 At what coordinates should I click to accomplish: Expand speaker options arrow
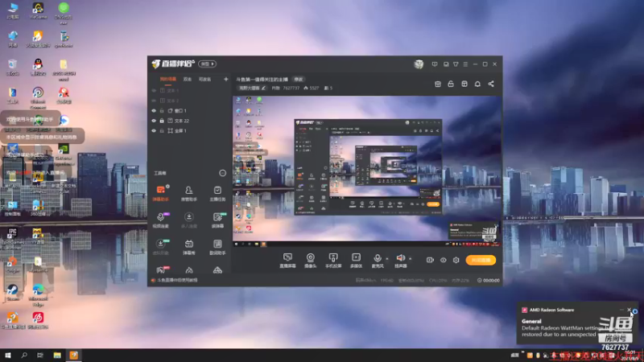pos(410,258)
